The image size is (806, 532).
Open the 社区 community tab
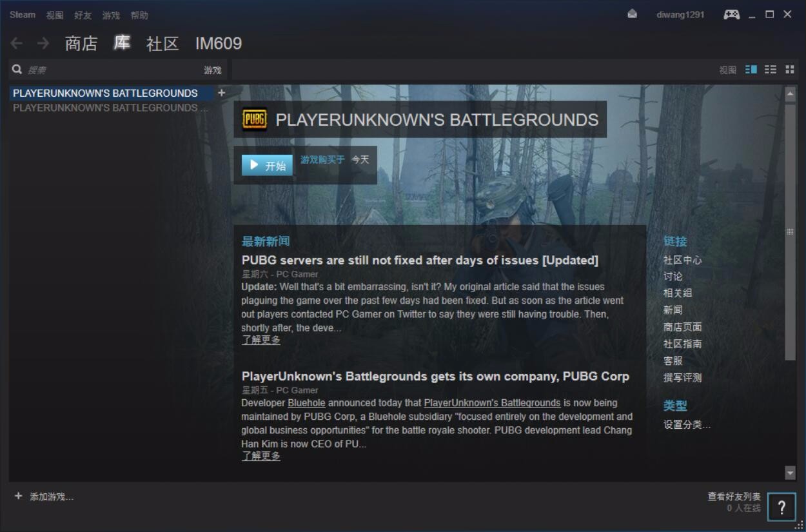[x=162, y=43]
